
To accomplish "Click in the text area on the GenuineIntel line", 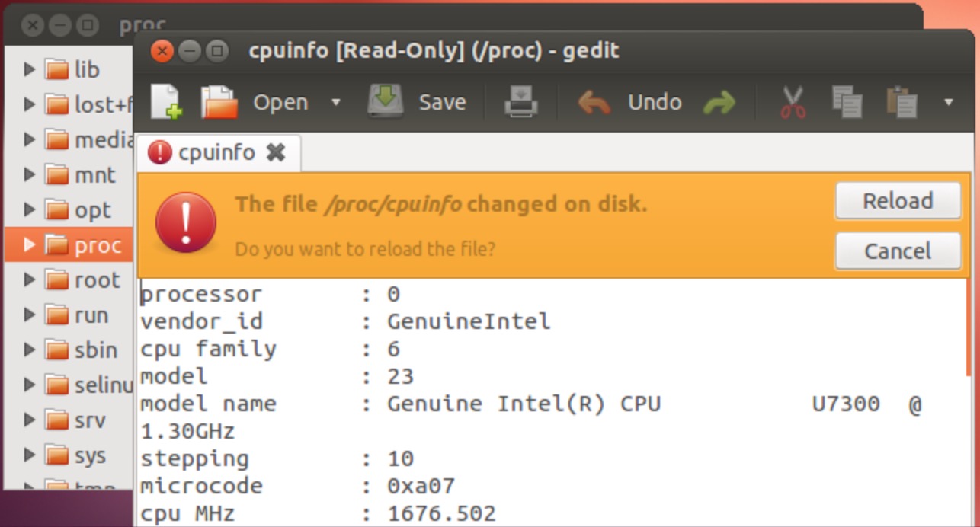I will 468,321.
